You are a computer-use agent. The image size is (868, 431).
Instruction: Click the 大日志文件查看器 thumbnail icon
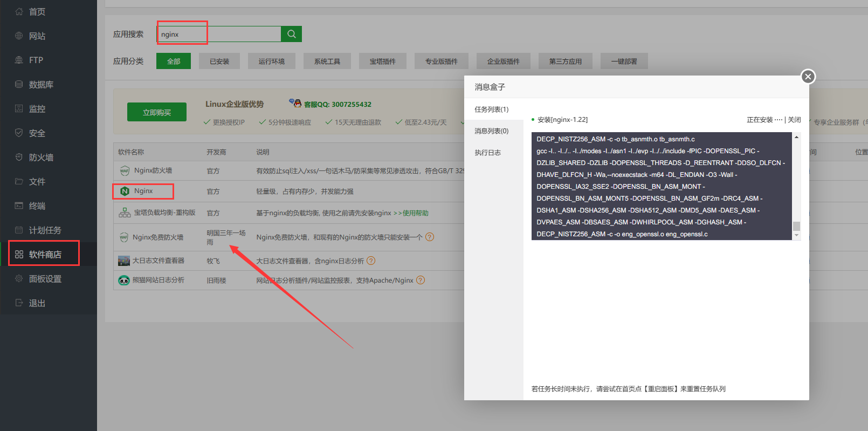tap(124, 261)
